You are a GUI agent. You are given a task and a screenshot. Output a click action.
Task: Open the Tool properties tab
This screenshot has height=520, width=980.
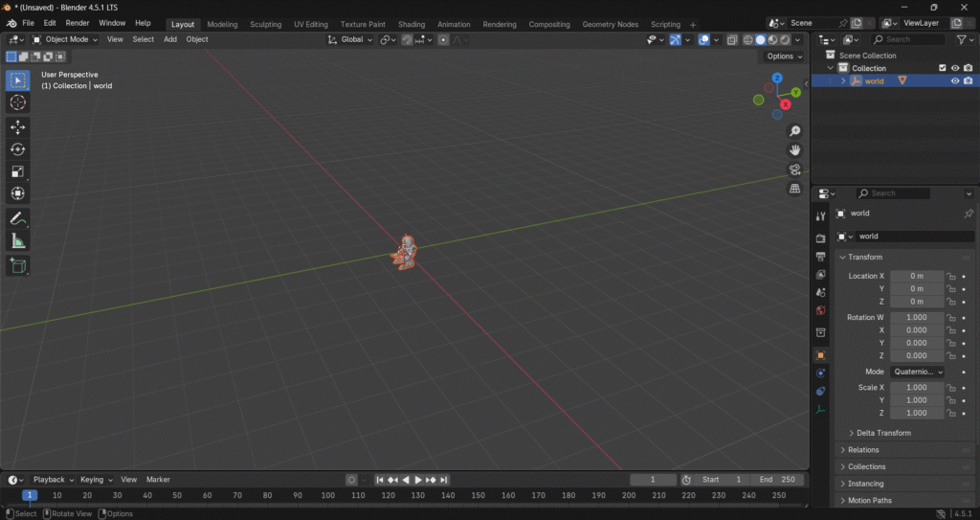(x=820, y=215)
